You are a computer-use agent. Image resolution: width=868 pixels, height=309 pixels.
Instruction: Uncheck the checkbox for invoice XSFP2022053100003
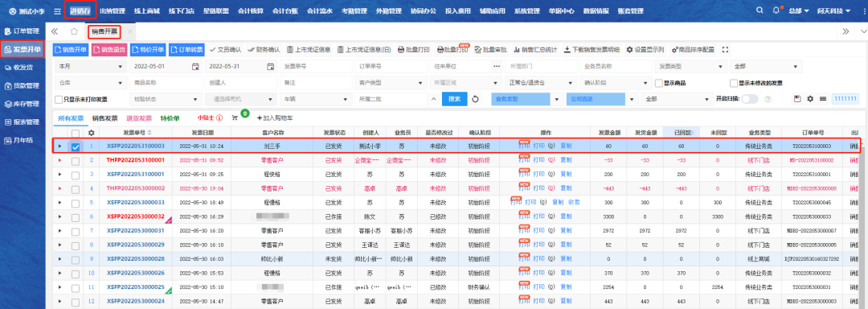tap(76, 146)
